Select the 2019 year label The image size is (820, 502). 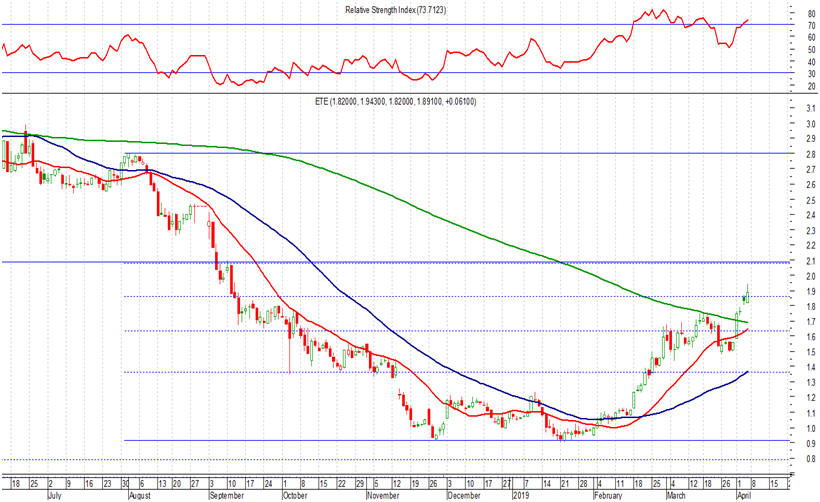point(520,495)
